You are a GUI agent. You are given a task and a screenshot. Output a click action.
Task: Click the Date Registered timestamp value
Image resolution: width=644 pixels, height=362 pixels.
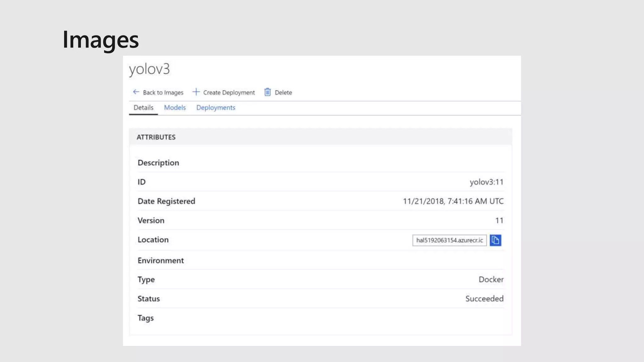[453, 201]
